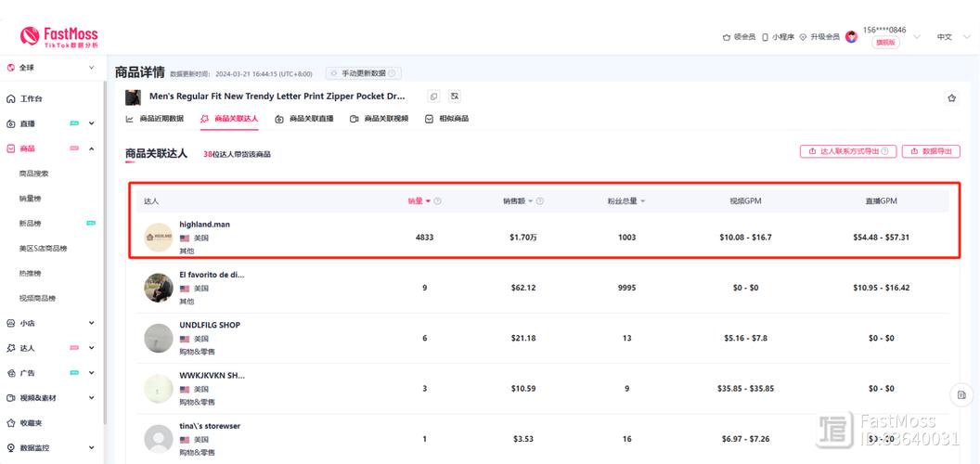Click highland.man avatar thumbnail
This screenshot has height=464, width=980.
[x=158, y=238]
